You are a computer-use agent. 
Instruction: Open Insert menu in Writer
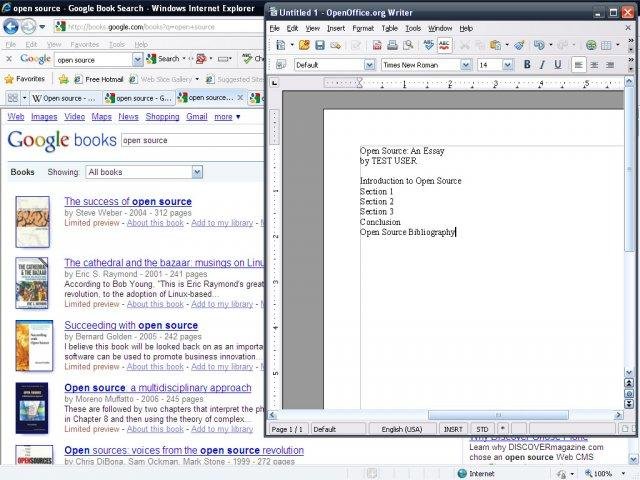click(336, 28)
